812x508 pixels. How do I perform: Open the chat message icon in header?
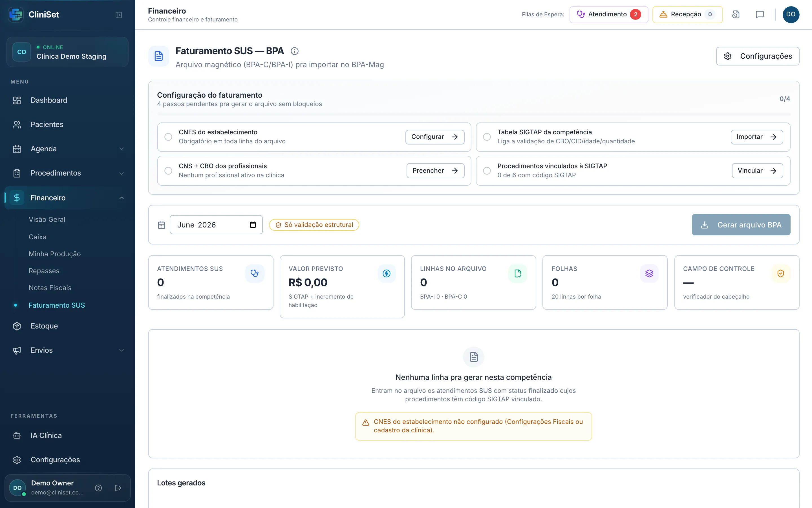[760, 14]
